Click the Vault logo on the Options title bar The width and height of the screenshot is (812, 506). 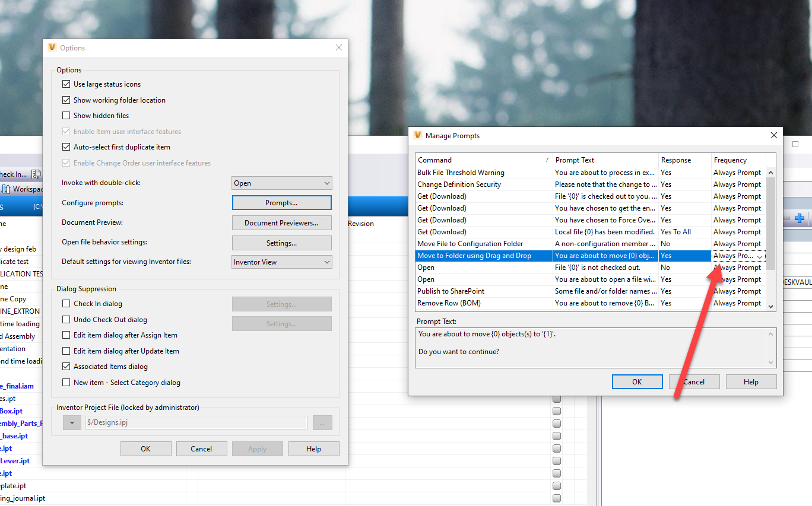point(53,47)
